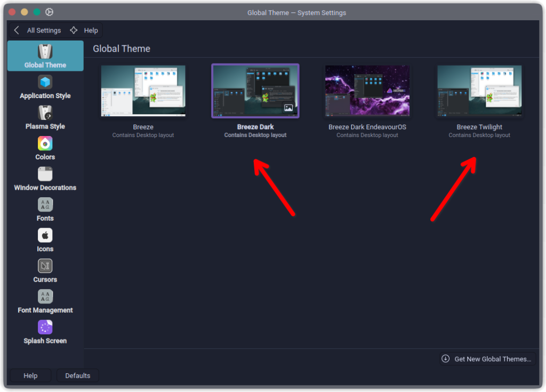Image resolution: width=546 pixels, height=392 pixels.
Task: Maximize window with the green button
Action: tap(37, 12)
